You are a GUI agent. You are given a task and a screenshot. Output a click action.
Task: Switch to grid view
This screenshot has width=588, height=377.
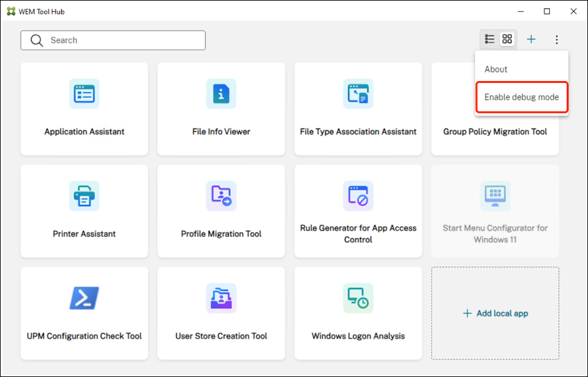(x=507, y=39)
